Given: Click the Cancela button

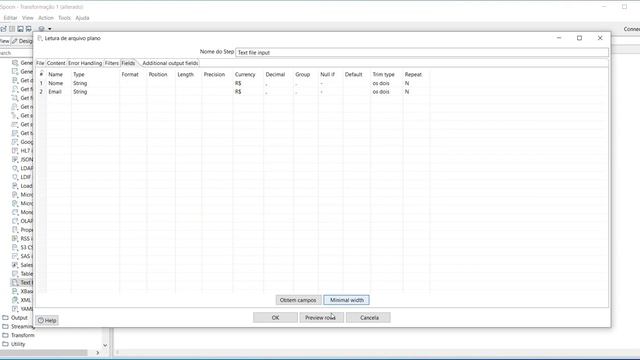Looking at the screenshot, I should [x=368, y=318].
